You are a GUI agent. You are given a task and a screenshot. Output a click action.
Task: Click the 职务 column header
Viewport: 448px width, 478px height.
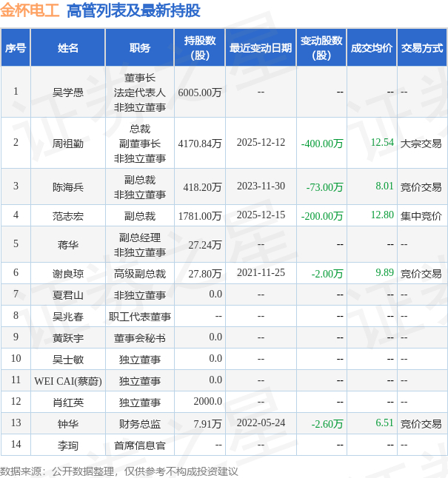pyautogui.click(x=140, y=47)
